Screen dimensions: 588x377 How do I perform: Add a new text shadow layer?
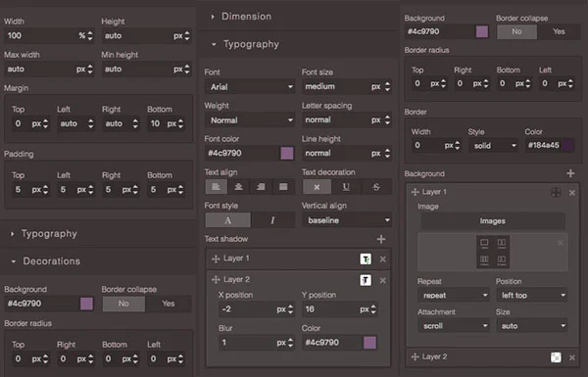(381, 239)
